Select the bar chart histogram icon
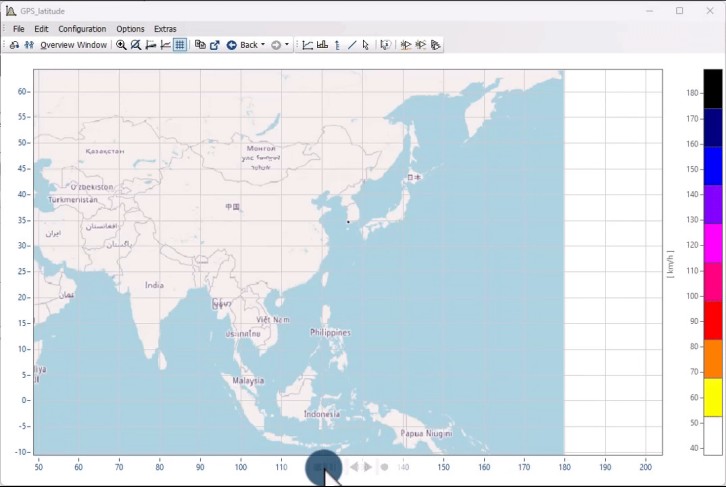 [x=322, y=45]
